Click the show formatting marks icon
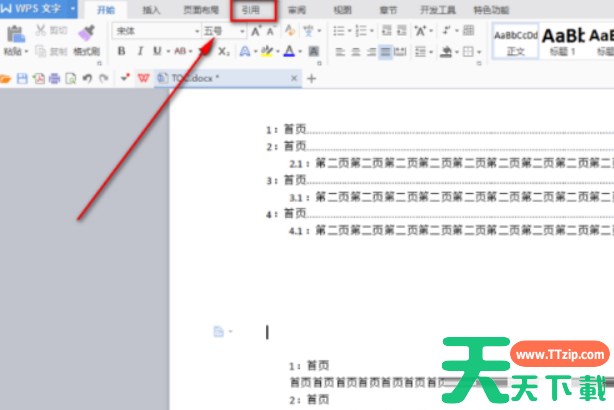The image size is (614, 410). [x=446, y=31]
